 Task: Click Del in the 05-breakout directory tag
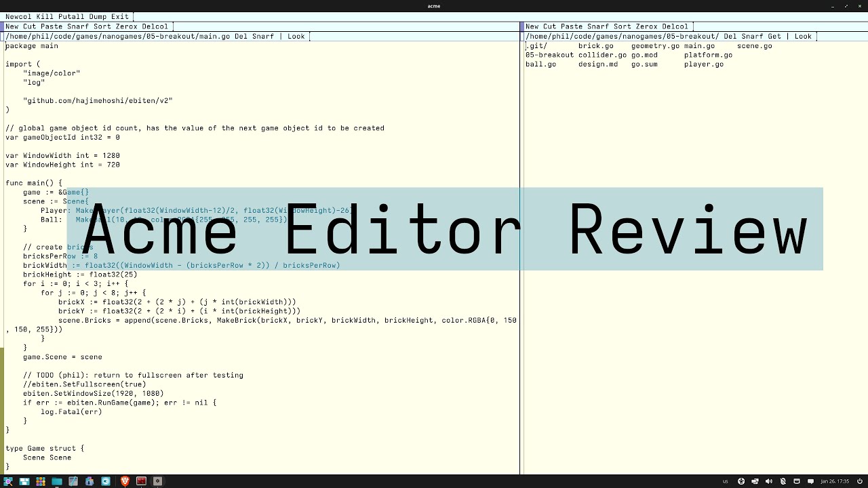pyautogui.click(x=730, y=36)
